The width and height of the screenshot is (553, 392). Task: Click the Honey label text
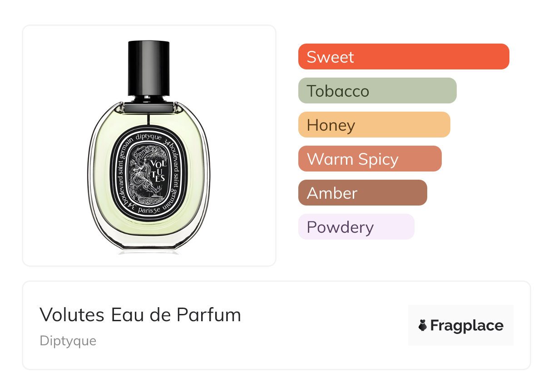(331, 126)
